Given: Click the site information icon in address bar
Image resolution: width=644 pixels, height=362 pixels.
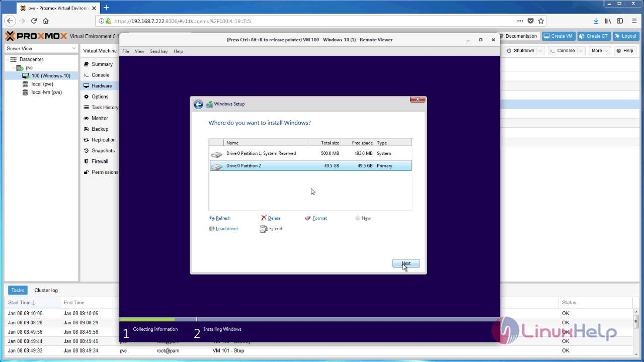Looking at the screenshot, I should tap(101, 21).
